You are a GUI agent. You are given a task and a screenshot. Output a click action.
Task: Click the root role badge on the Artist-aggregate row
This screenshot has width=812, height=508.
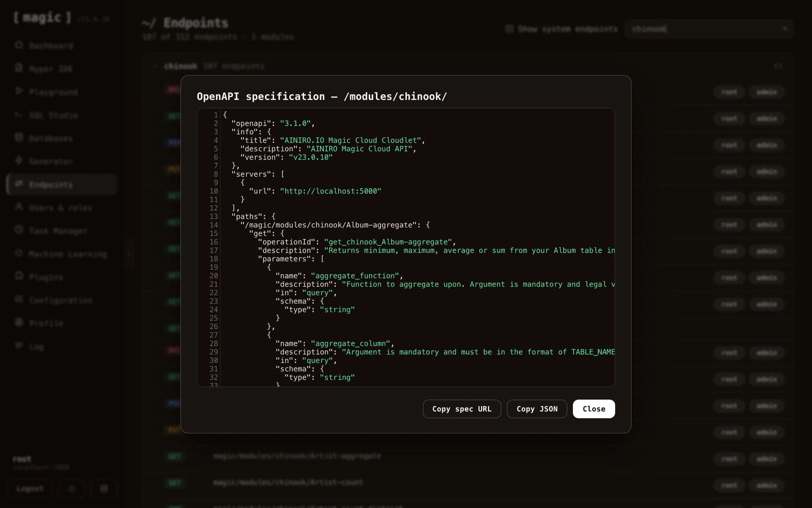[x=729, y=459]
